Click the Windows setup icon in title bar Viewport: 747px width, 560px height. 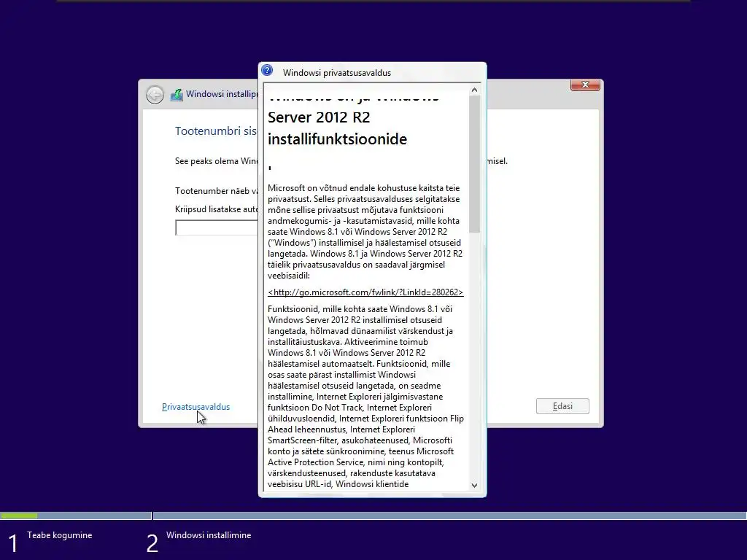tap(177, 94)
